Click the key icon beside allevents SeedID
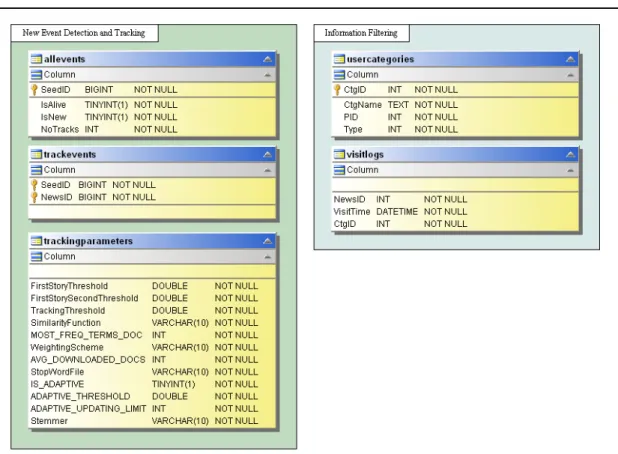 click(x=34, y=90)
